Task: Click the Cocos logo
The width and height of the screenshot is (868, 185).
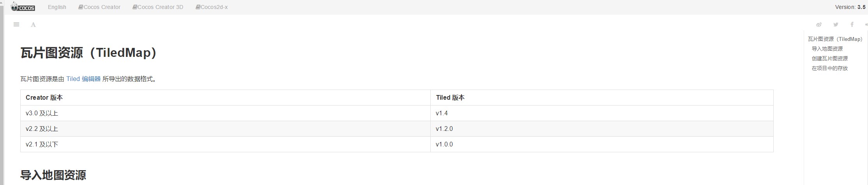Action: point(23,7)
